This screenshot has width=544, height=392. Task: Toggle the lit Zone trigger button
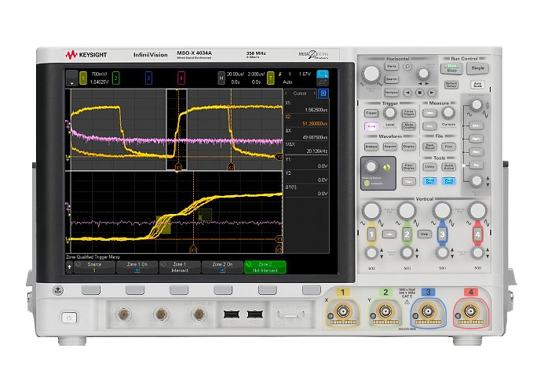tap(371, 126)
